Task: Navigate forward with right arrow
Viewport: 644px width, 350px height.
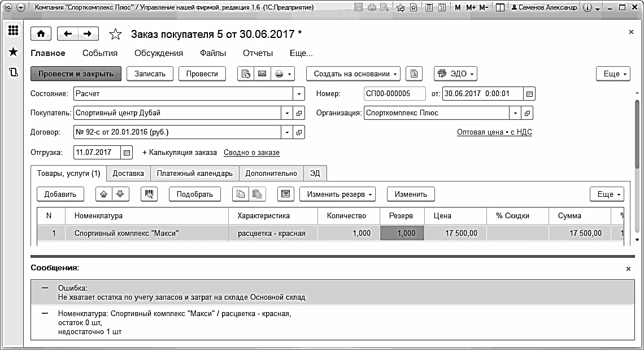Action: tap(88, 34)
